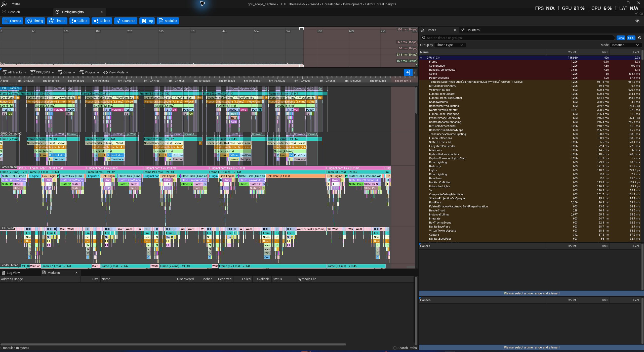Open the Mode Instance combo box
644x352 pixels.
coord(625,45)
